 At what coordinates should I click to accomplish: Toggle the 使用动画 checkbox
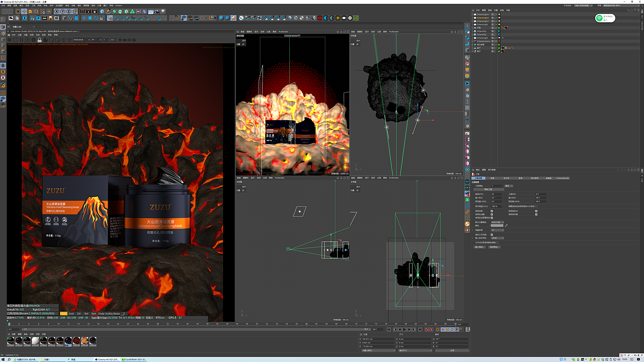[492, 211]
